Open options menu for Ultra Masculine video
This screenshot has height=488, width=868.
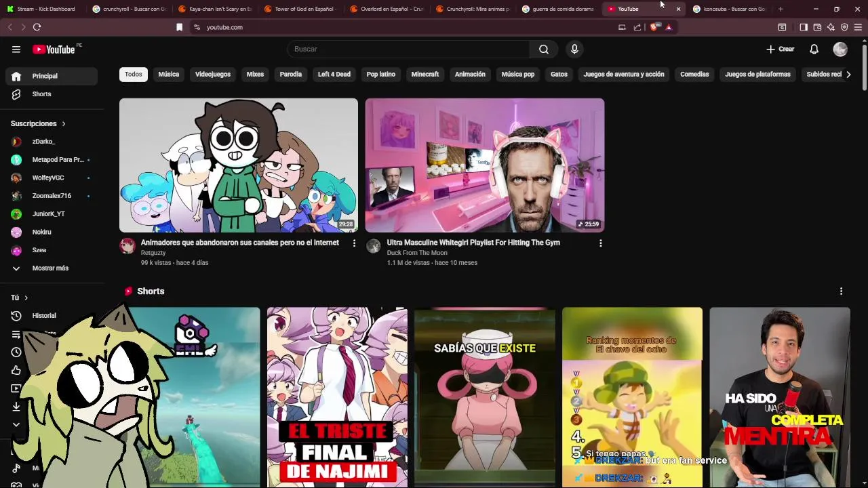[x=600, y=243]
